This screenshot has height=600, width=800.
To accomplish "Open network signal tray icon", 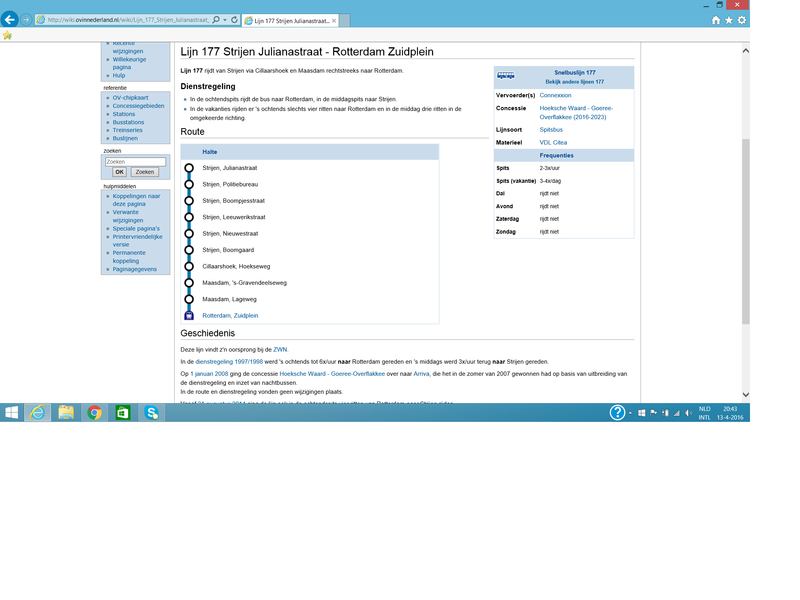I will point(677,413).
